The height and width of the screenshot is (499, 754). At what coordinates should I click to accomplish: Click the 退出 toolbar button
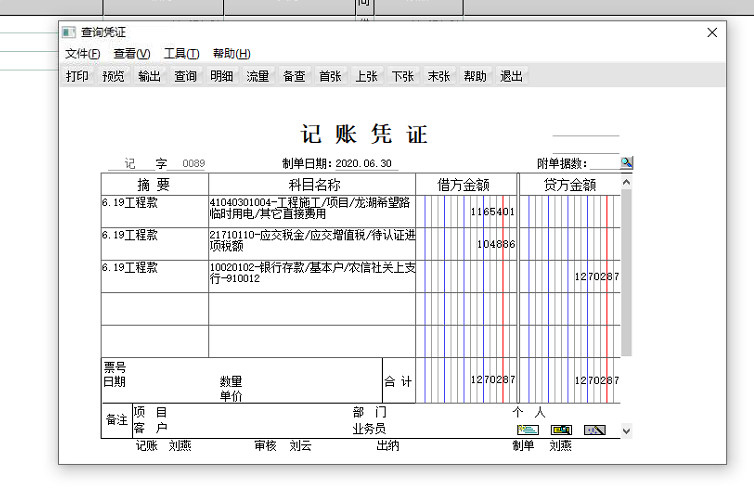511,76
